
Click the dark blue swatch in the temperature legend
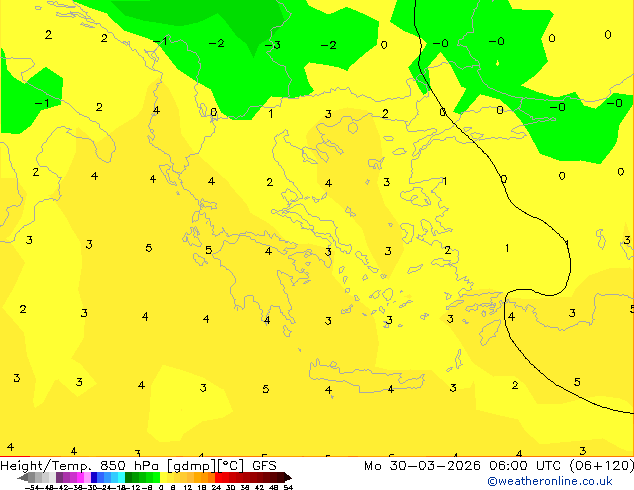[94, 477]
